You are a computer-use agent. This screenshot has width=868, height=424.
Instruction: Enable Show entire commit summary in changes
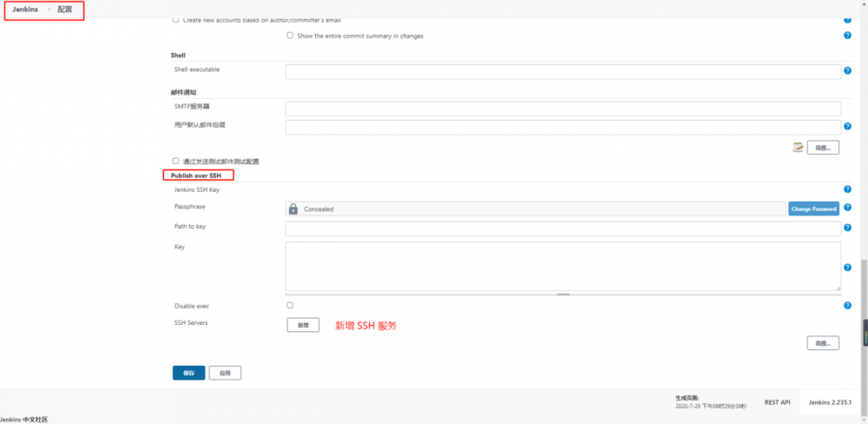coord(290,36)
